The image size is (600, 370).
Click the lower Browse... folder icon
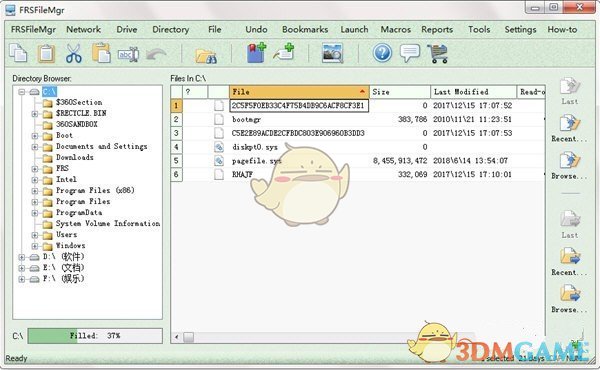[x=569, y=294]
